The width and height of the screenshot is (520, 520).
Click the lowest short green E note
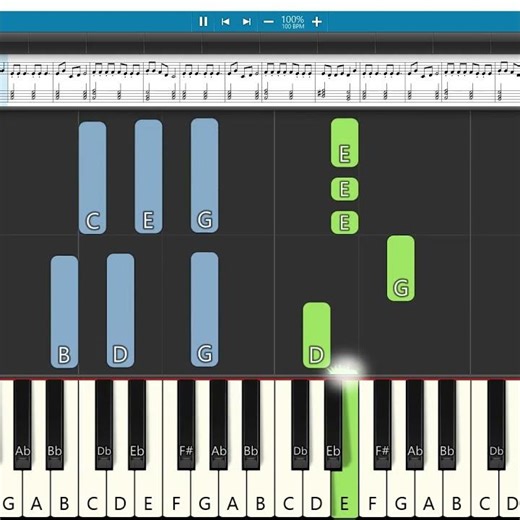tap(345, 222)
